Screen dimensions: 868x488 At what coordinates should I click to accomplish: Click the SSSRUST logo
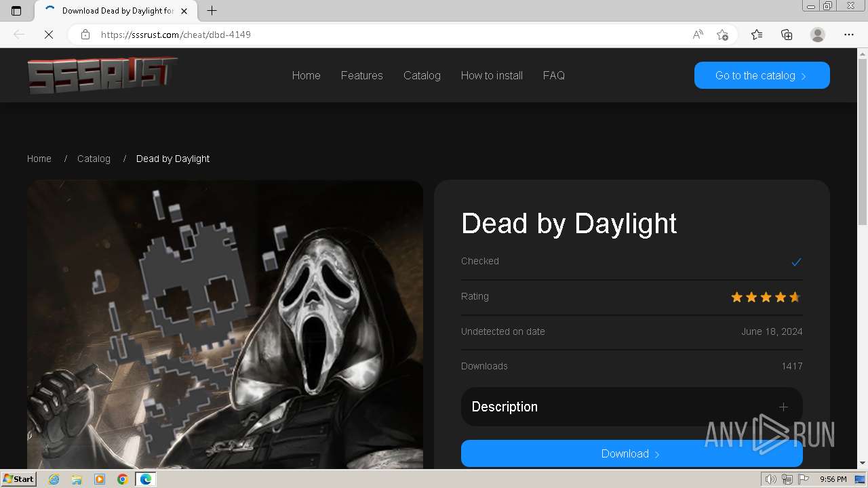(102, 75)
